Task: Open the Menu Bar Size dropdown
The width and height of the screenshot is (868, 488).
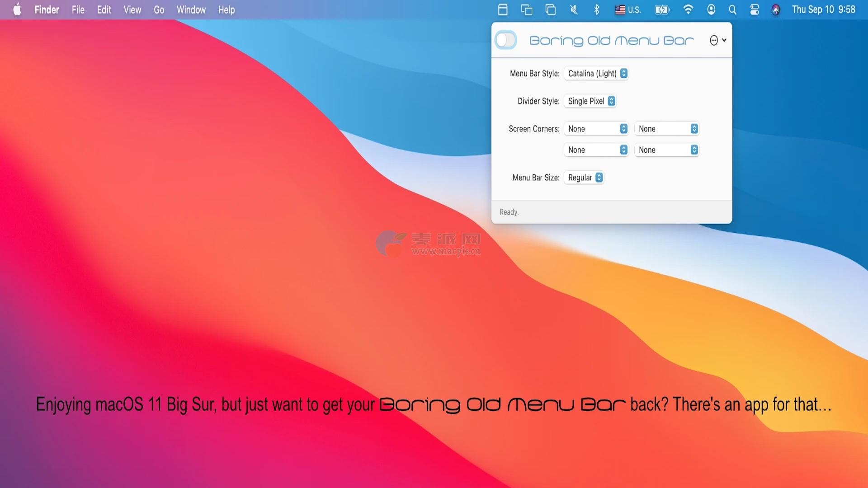Action: [x=584, y=178]
